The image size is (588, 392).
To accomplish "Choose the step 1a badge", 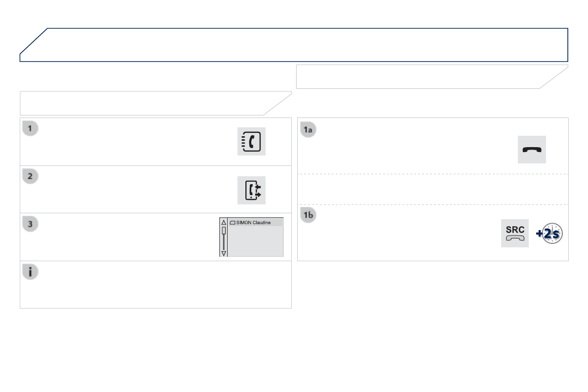I will 309,129.
